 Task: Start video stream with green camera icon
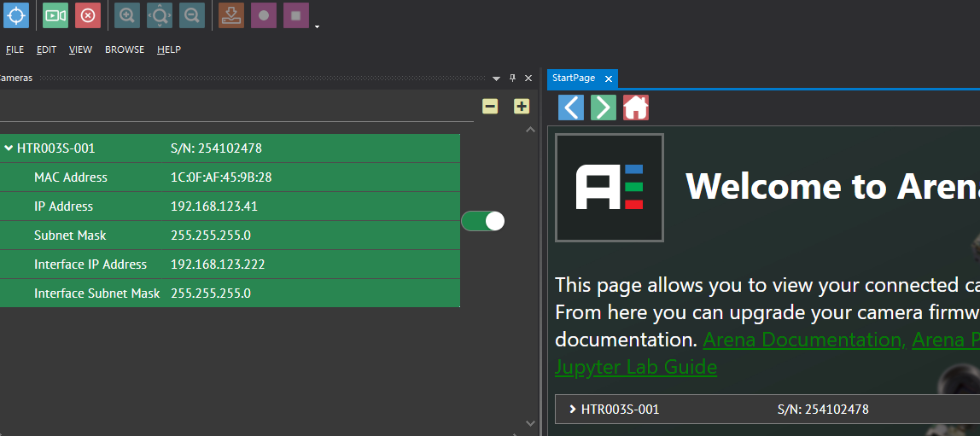point(55,15)
